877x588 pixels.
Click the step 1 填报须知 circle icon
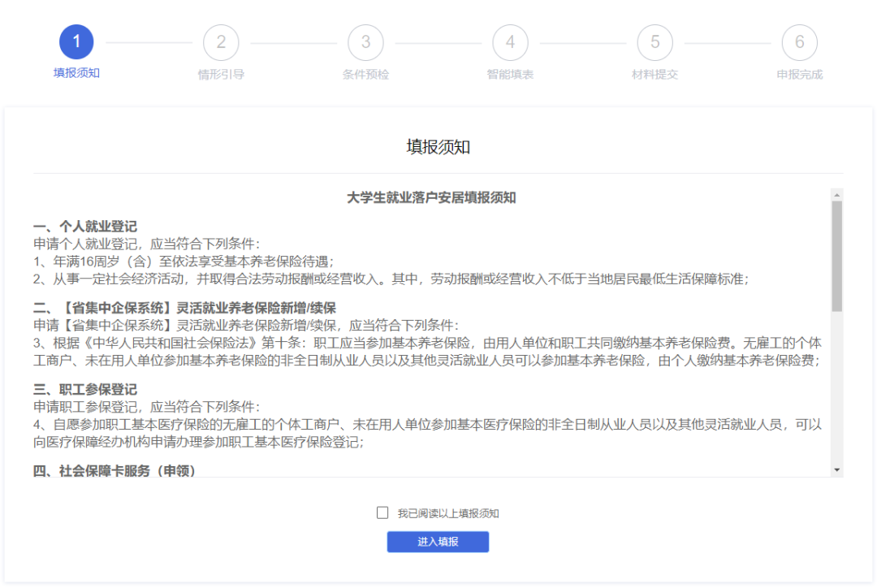pyautogui.click(x=76, y=41)
